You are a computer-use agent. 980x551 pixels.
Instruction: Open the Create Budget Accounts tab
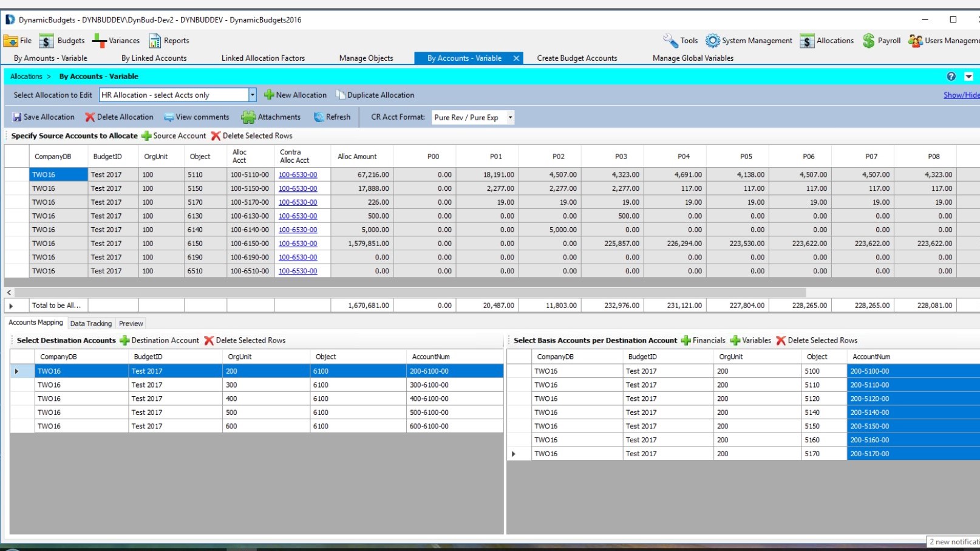[x=577, y=58]
